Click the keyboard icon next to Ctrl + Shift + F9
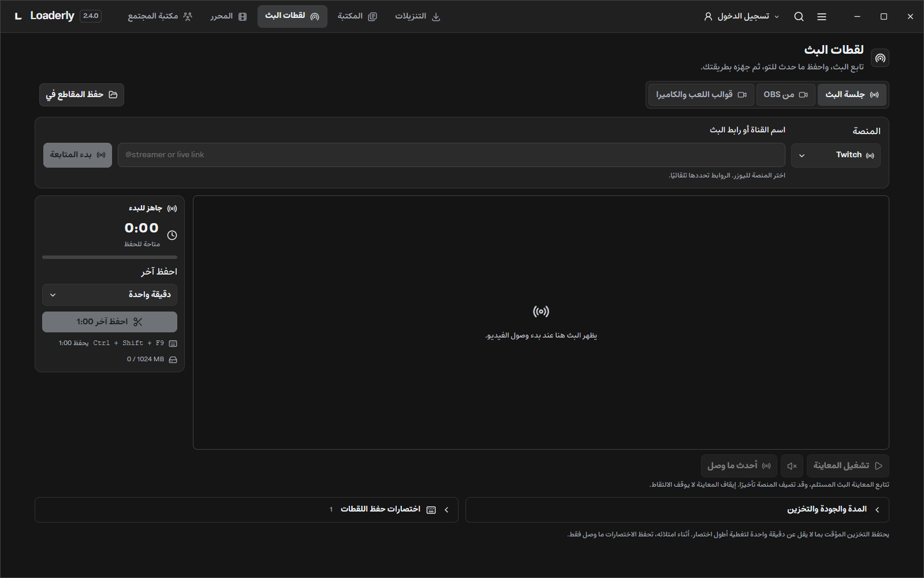This screenshot has height=578, width=924. [173, 343]
